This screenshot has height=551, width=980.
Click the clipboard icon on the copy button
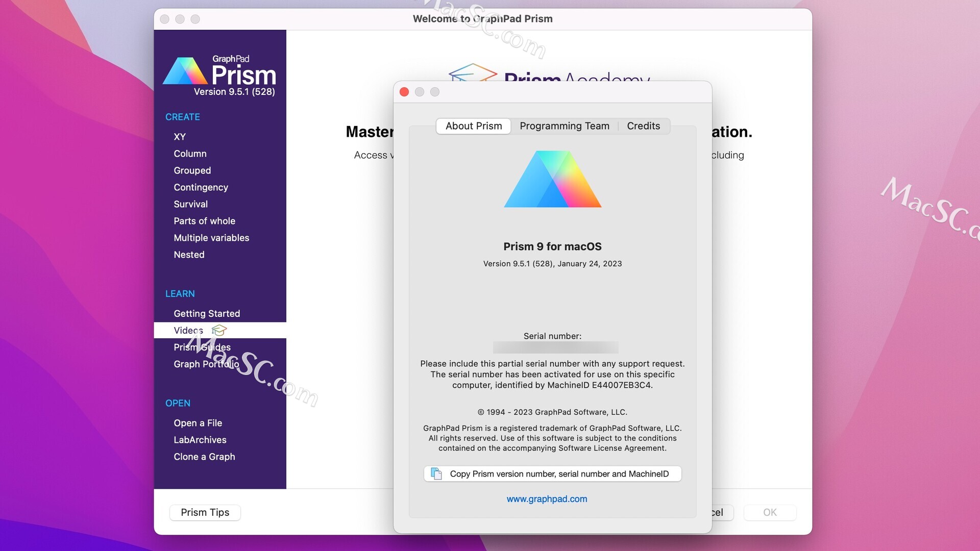tap(436, 473)
